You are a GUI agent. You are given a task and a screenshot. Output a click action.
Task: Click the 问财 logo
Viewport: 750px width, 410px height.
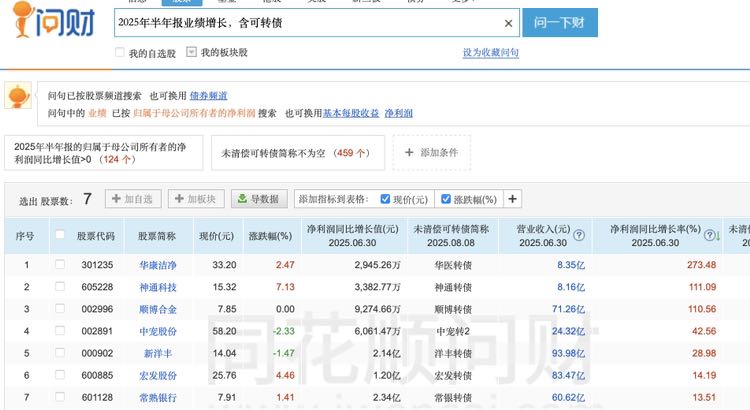(54, 20)
